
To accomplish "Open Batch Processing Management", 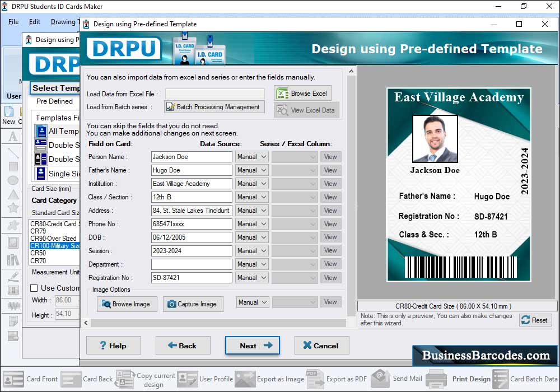I will tap(214, 107).
